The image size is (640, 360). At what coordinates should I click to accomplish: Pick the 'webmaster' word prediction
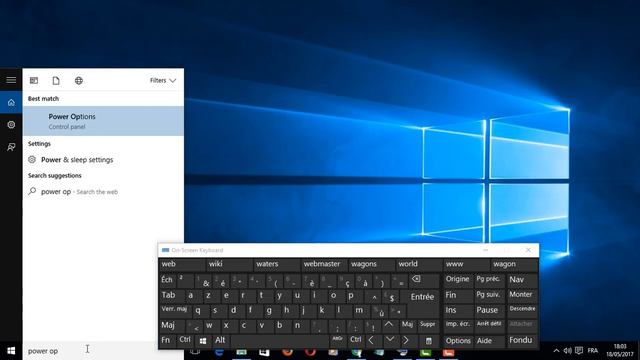(x=324, y=264)
